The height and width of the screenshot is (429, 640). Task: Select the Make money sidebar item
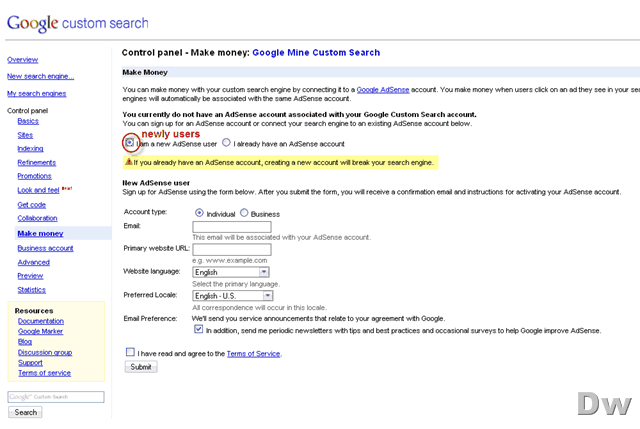point(40,233)
